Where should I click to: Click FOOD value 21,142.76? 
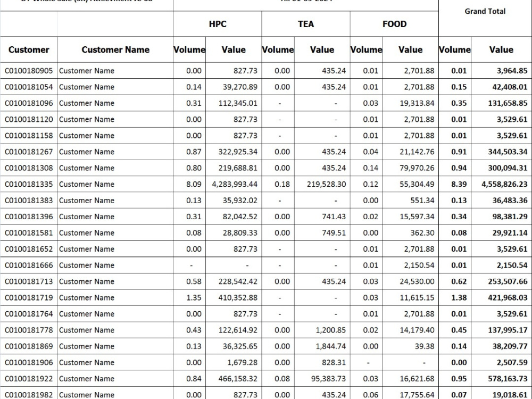tap(417, 152)
